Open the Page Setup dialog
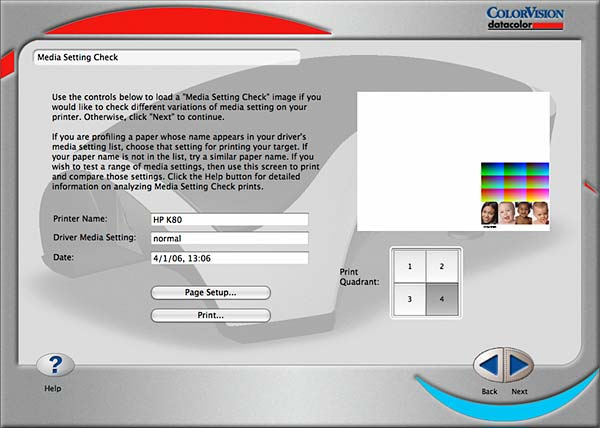600x428 pixels. [211, 293]
